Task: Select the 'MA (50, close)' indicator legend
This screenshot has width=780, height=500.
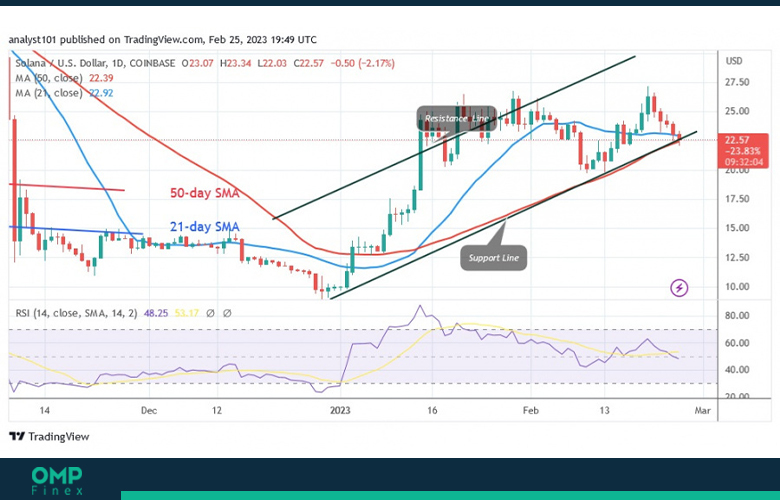Action: click(49, 78)
